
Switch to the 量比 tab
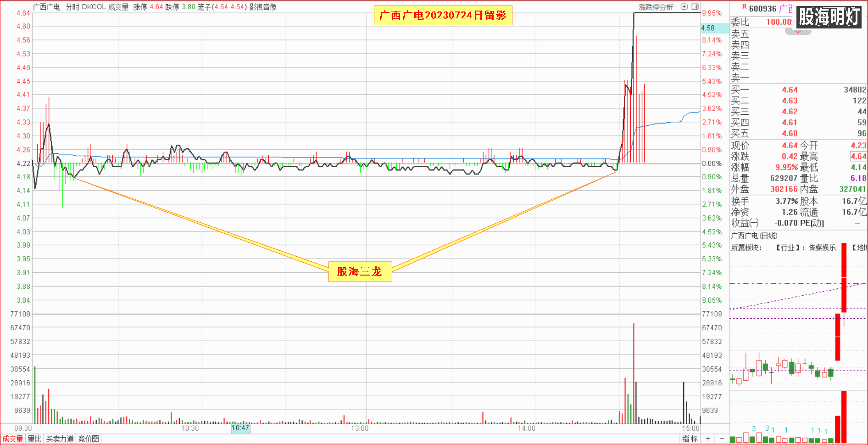tap(34, 439)
